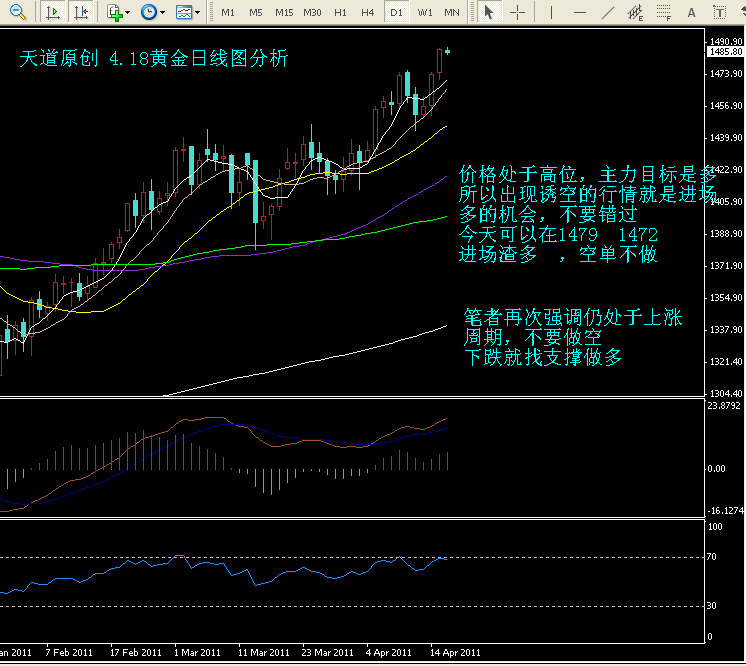Select the Fibonacci retracement tool
The height and width of the screenshot is (666, 746).
point(663,12)
